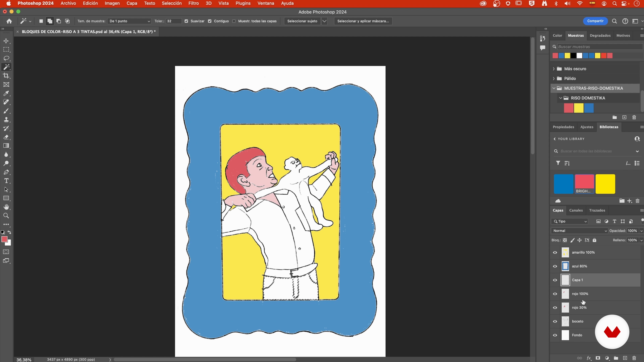
Task: Select the Gradient tool
Action: click(x=6, y=146)
